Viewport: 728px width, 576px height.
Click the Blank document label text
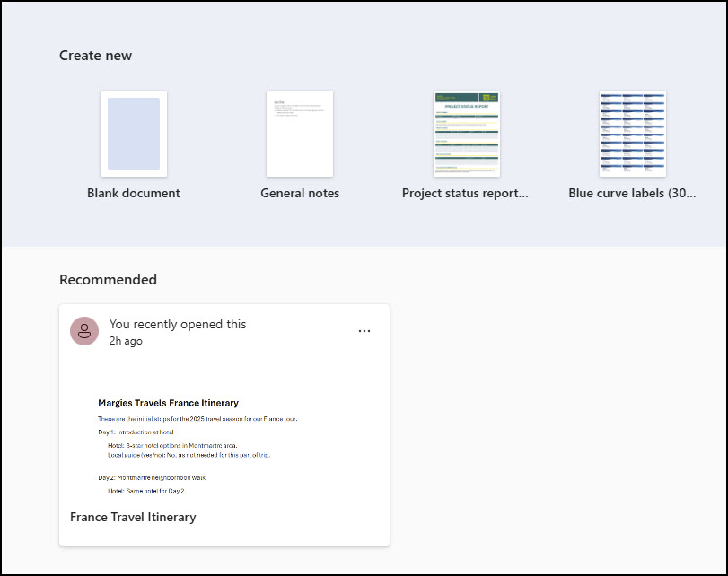pos(133,193)
